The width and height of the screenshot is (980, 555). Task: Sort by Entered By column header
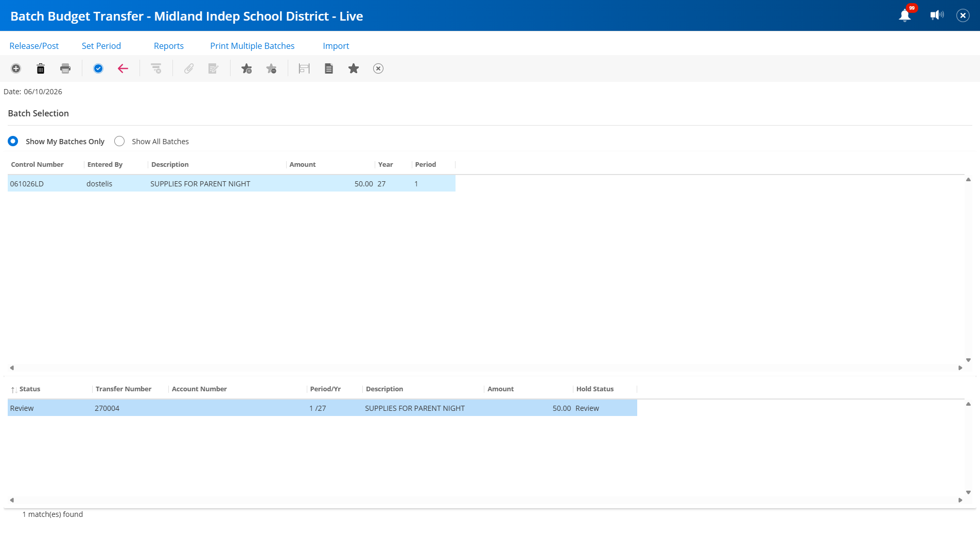tap(105, 164)
